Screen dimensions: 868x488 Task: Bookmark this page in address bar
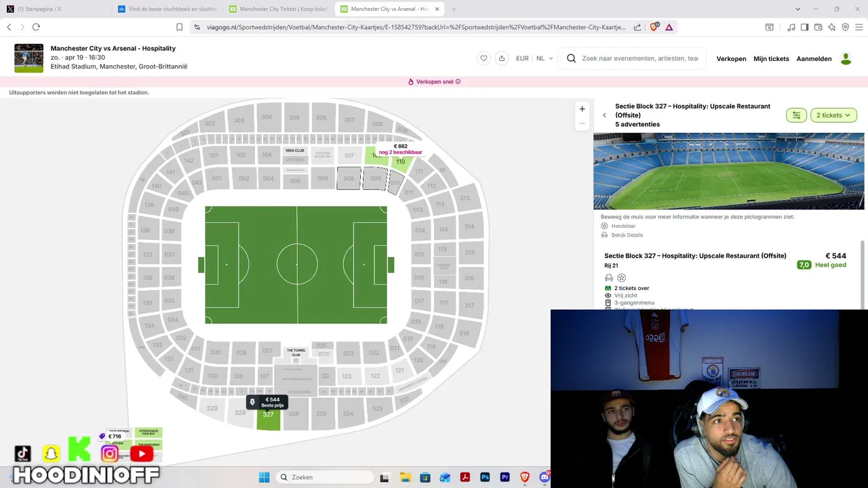[x=179, y=27]
